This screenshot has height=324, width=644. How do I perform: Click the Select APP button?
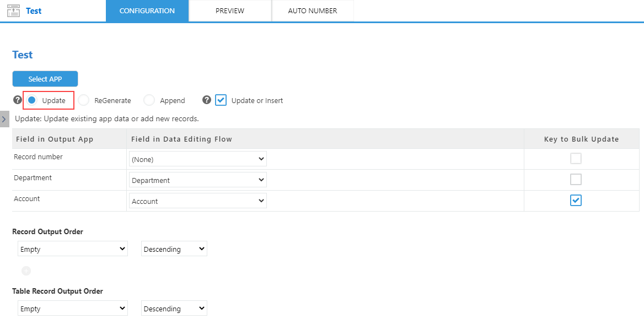45,79
